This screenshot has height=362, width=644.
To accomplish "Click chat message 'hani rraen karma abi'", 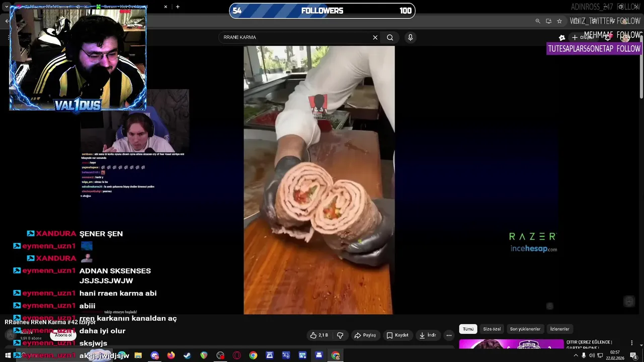I will tap(118, 293).
